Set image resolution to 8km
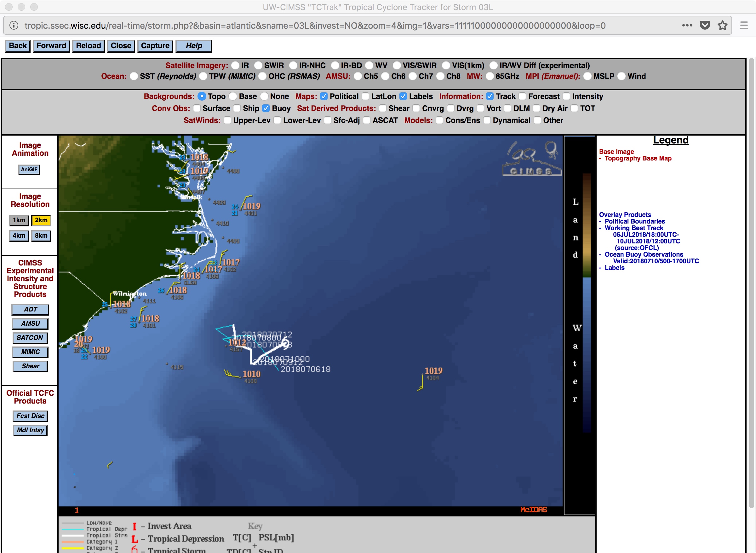Screen dimensions: 756x553 [x=41, y=236]
